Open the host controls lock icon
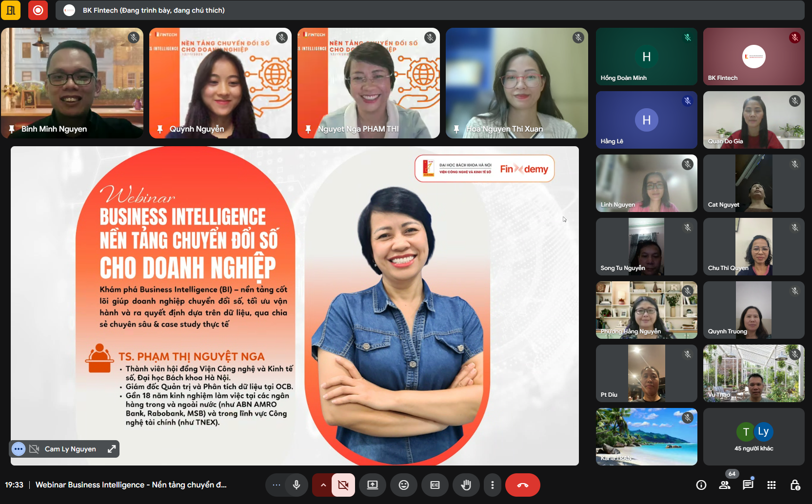This screenshot has height=504, width=812. [x=795, y=485]
